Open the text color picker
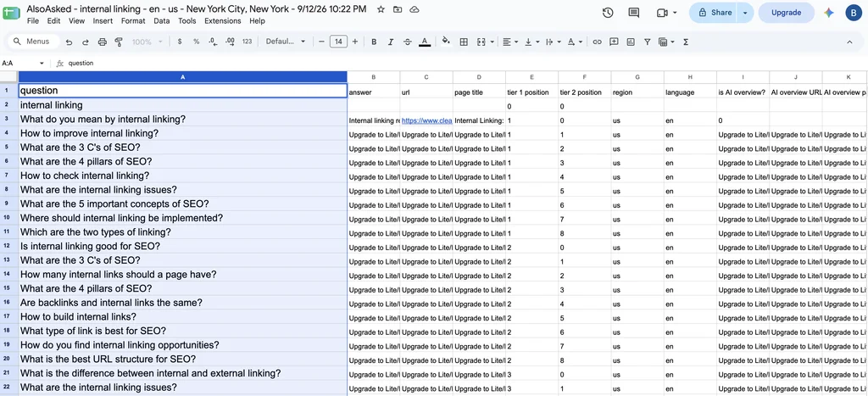The width and height of the screenshot is (868, 396). (425, 42)
